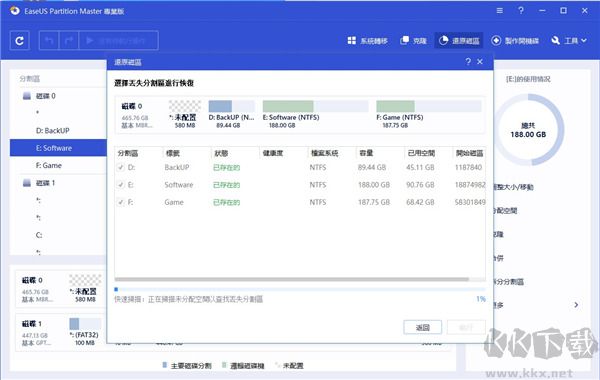600x380 pixels.
Task: Click the refresh icon in the toolbar
Action: click(x=20, y=41)
